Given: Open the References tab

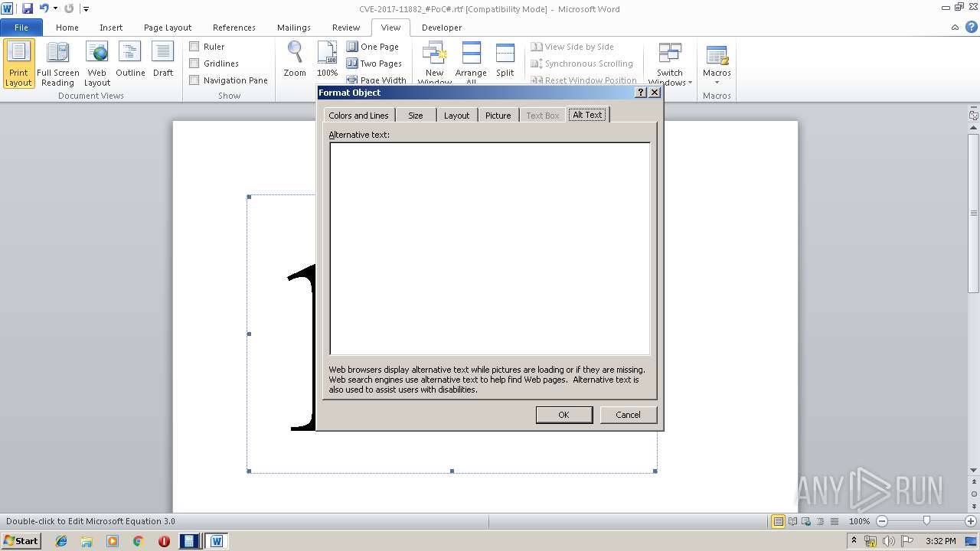Looking at the screenshot, I should (x=234, y=28).
